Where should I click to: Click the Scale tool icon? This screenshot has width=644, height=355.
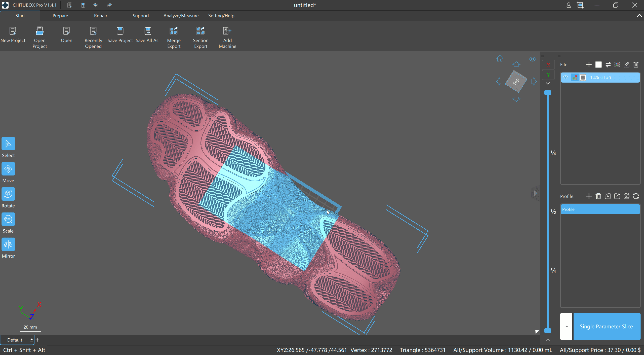point(8,219)
